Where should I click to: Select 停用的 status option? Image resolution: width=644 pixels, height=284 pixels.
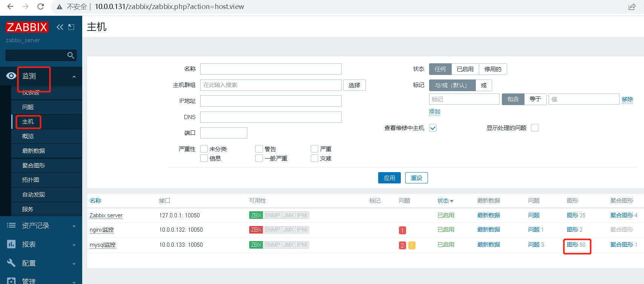(493, 69)
